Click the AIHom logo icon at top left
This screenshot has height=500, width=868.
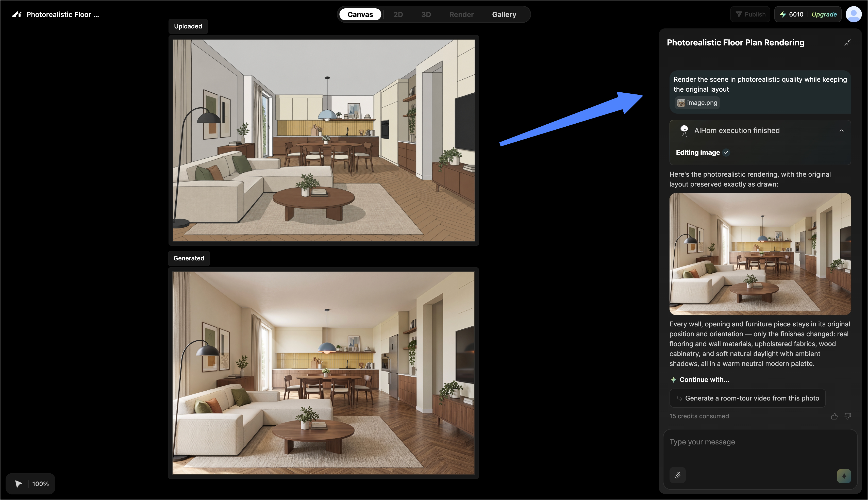(17, 14)
